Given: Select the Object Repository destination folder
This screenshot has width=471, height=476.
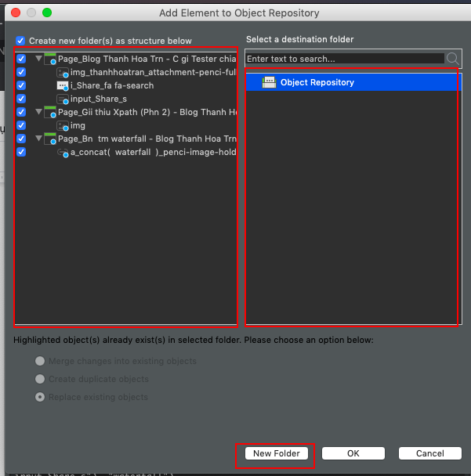Looking at the screenshot, I should tap(353, 82).
